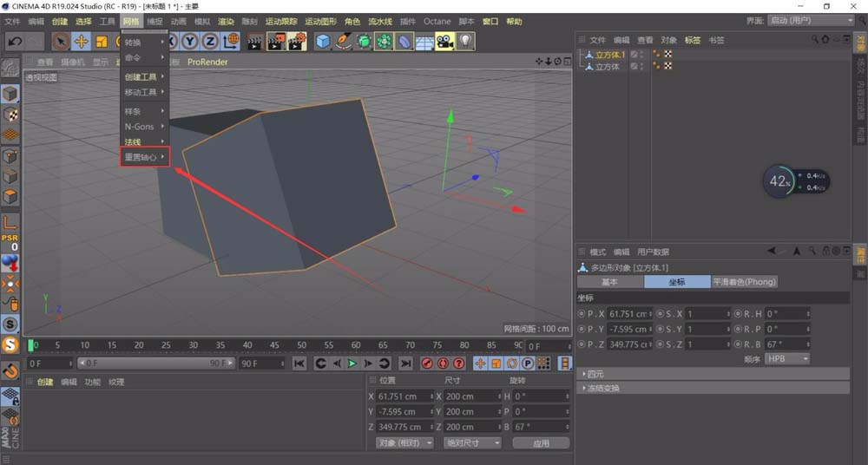The image size is (868, 465).
Task: Go to start of animation
Action: tap(299, 363)
